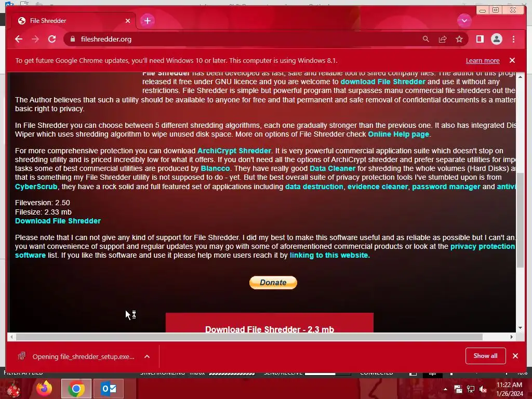Go back to the previous page in Chrome
The height and width of the screenshot is (399, 532).
click(19, 39)
